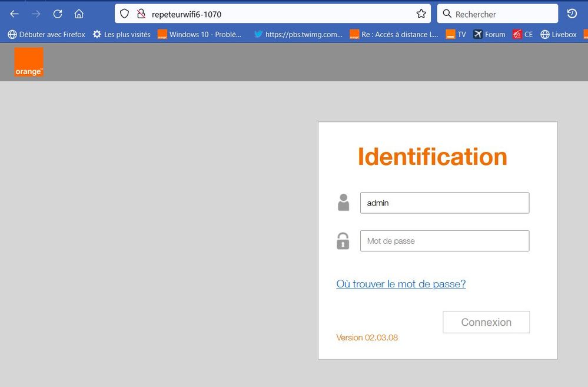
Task: Open the shield tracking protection icon
Action: tap(124, 14)
